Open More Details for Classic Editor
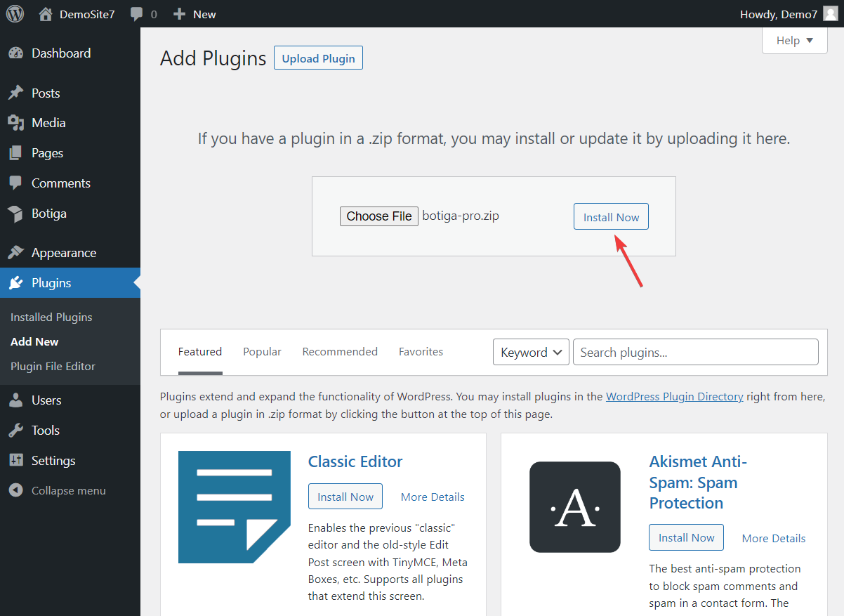This screenshot has height=616, width=844. coord(433,497)
